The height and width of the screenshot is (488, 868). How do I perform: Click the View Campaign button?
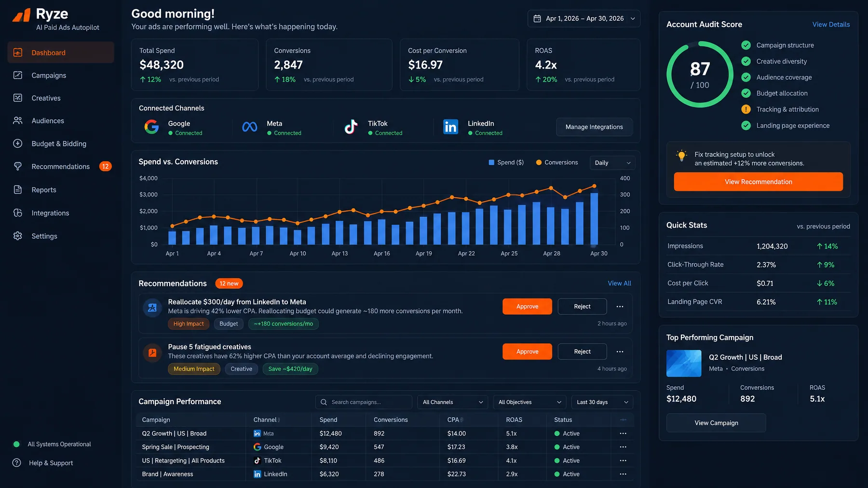point(716,423)
